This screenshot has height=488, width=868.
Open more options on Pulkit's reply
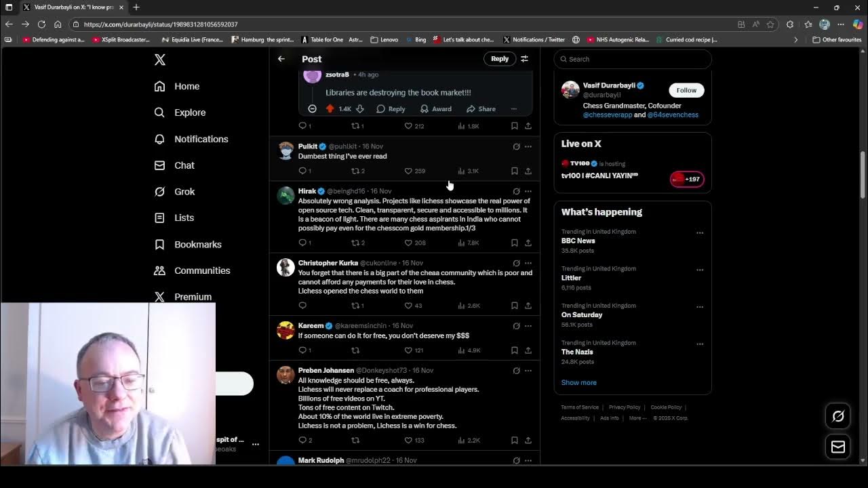click(x=528, y=146)
